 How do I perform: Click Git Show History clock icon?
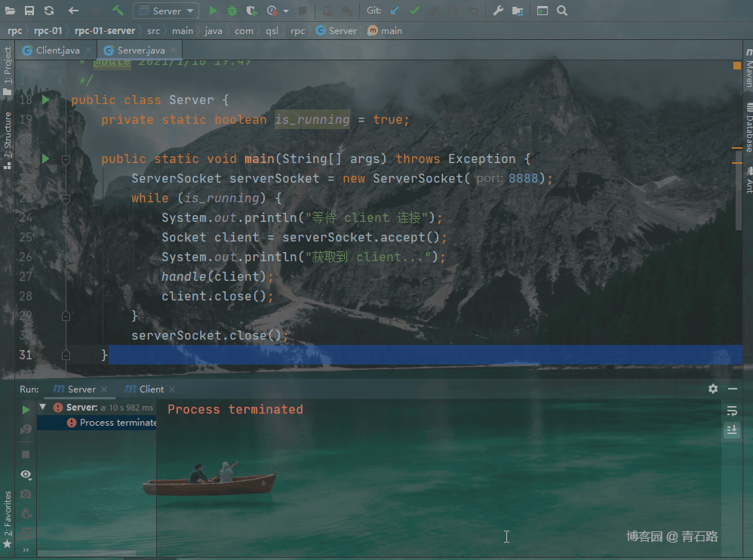(453, 11)
